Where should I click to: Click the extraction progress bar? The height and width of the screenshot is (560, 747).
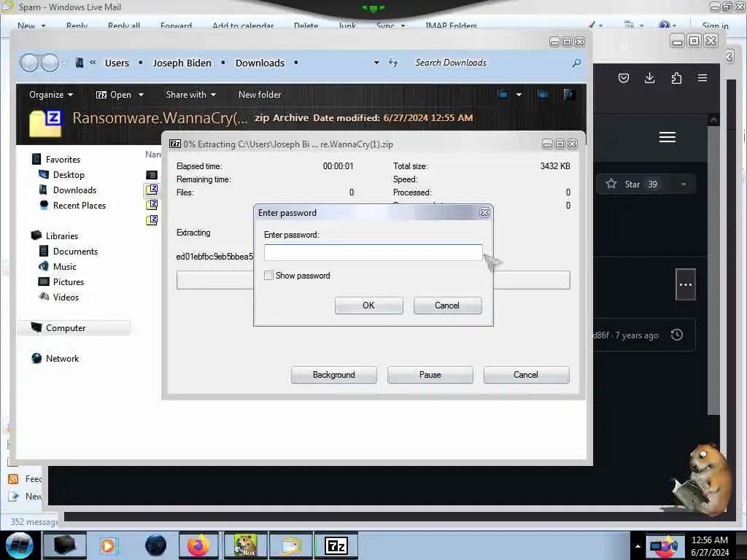click(x=373, y=280)
